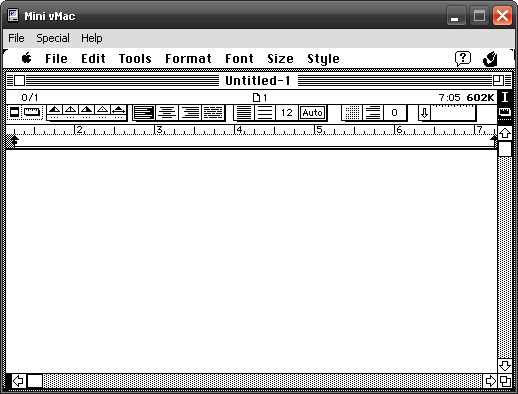
Task: Click the zoom box of Untitled-1 window
Action: (x=498, y=80)
